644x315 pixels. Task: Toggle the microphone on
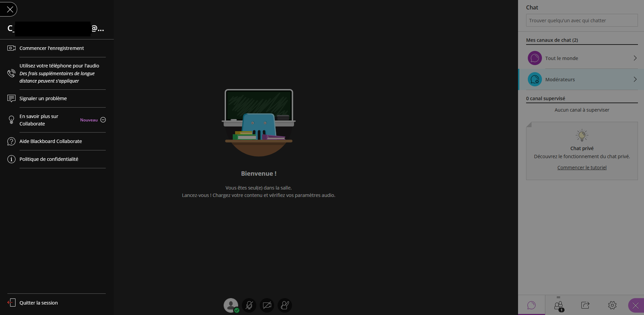click(x=249, y=305)
